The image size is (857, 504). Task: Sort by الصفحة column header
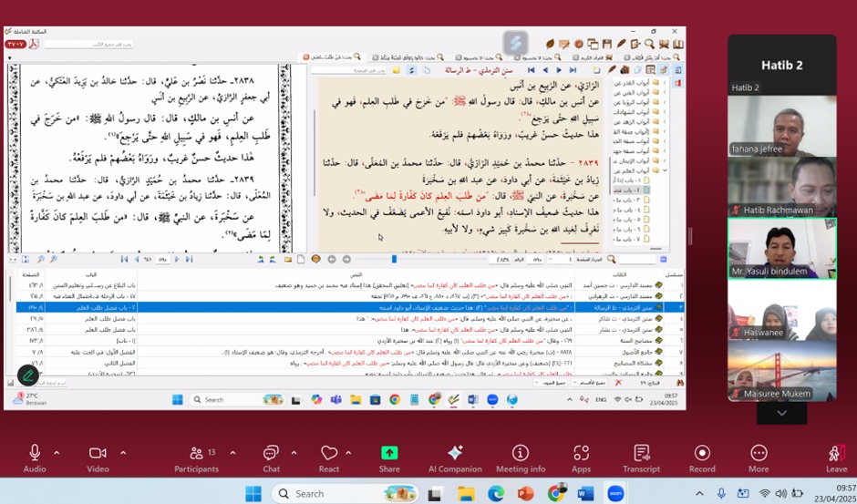[x=30, y=274]
